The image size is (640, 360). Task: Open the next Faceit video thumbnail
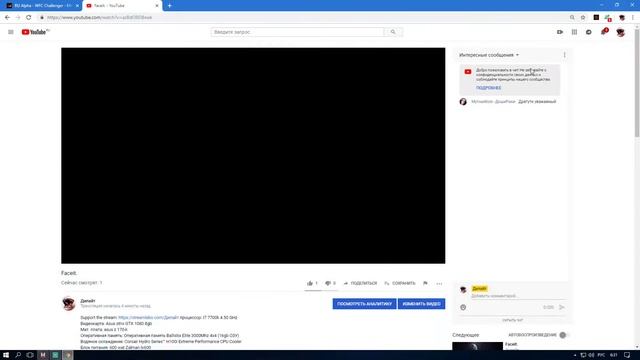478,346
